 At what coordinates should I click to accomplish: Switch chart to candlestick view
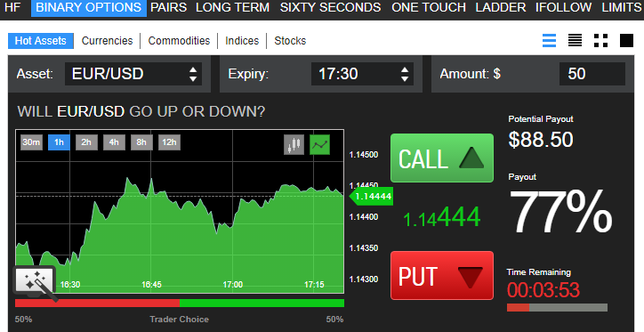tap(294, 144)
